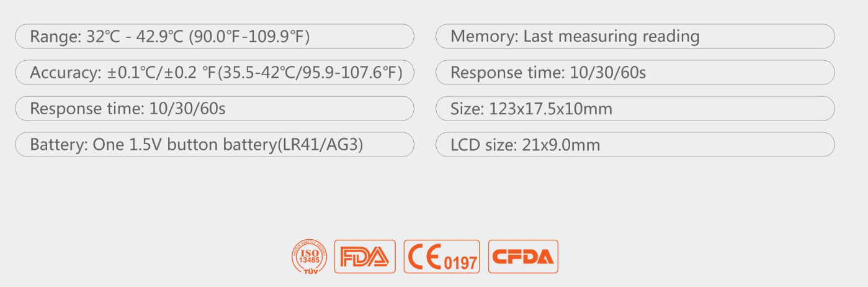Select the LCD size specification pill
Screen dimensions: 868x287
[635, 145]
